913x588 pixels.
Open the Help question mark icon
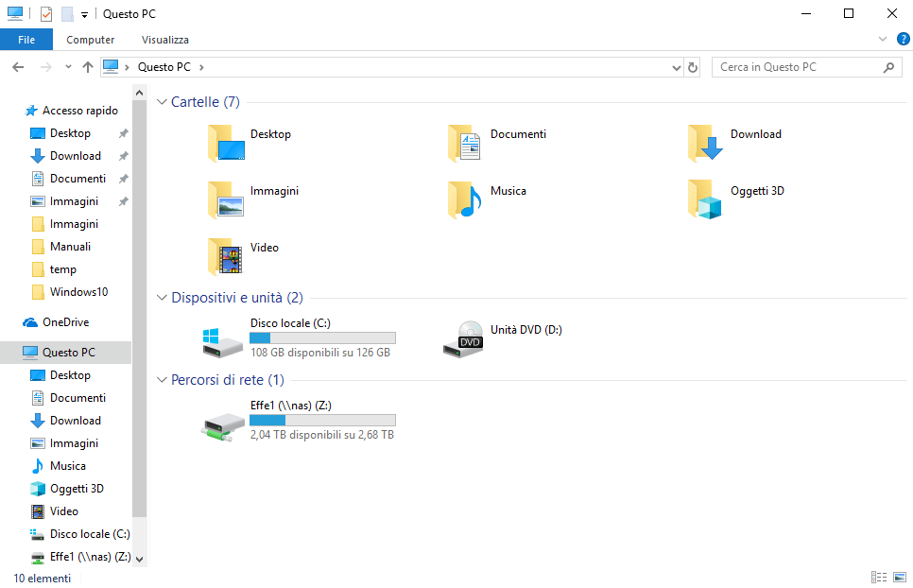coord(903,39)
